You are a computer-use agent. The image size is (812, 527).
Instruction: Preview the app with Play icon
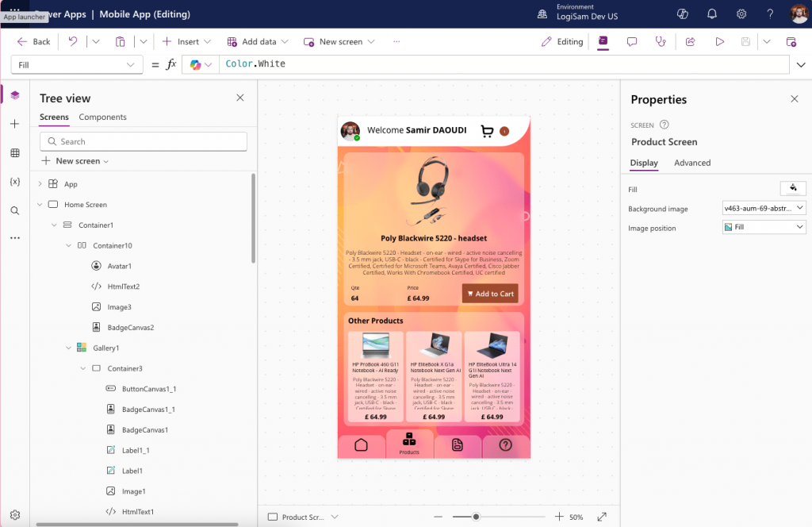[x=720, y=41]
